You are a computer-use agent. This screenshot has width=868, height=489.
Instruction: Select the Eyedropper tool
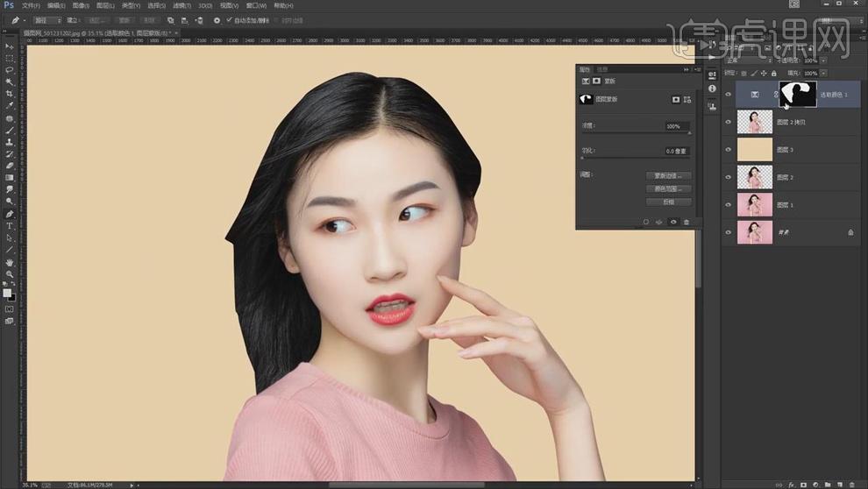click(x=10, y=106)
